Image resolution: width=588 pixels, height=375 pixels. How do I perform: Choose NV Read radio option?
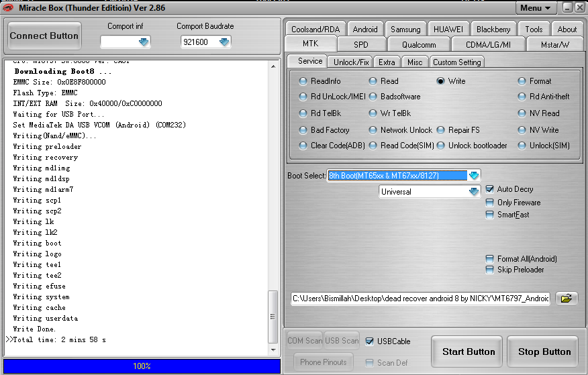522,113
